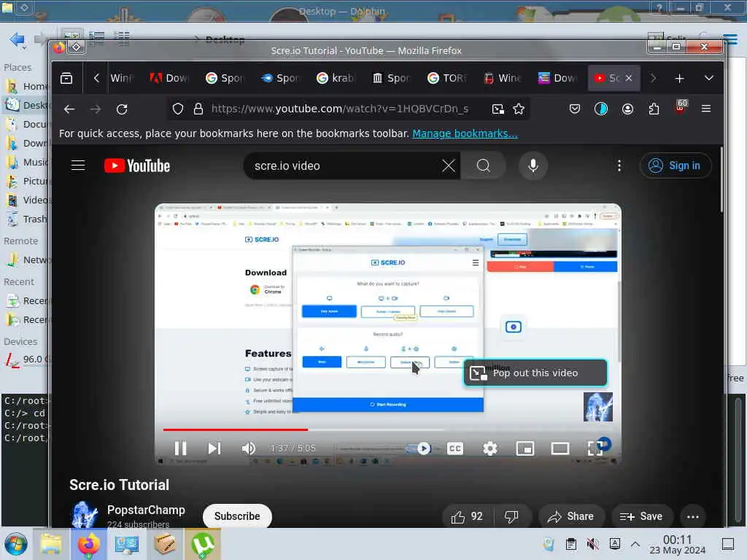Skip to the next video

click(x=214, y=448)
